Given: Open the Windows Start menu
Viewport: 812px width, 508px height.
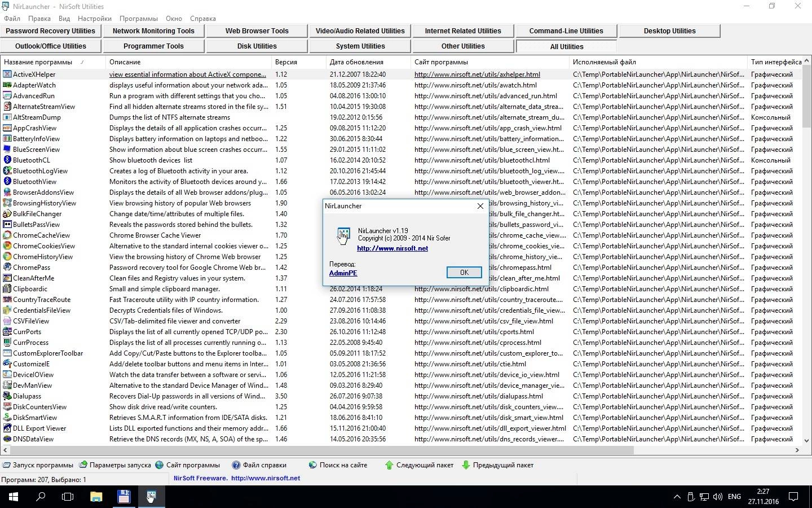Looking at the screenshot, I should point(14,497).
